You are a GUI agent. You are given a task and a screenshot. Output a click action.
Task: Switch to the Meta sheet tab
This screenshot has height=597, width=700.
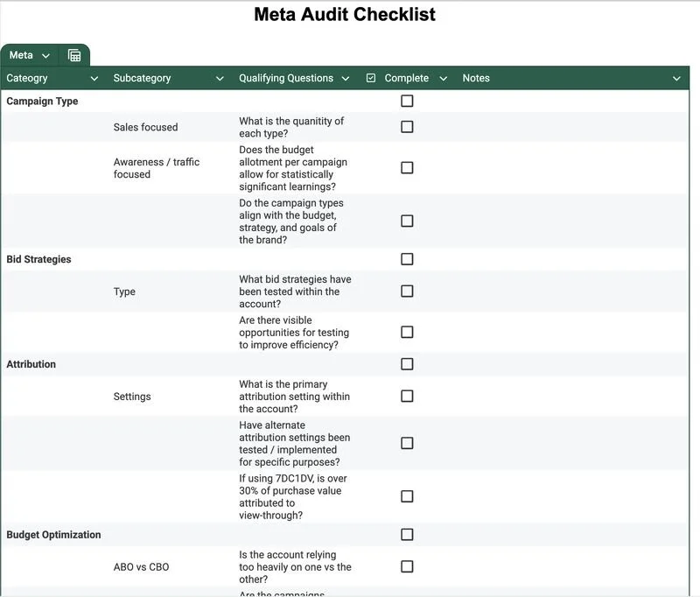pyautogui.click(x=22, y=53)
